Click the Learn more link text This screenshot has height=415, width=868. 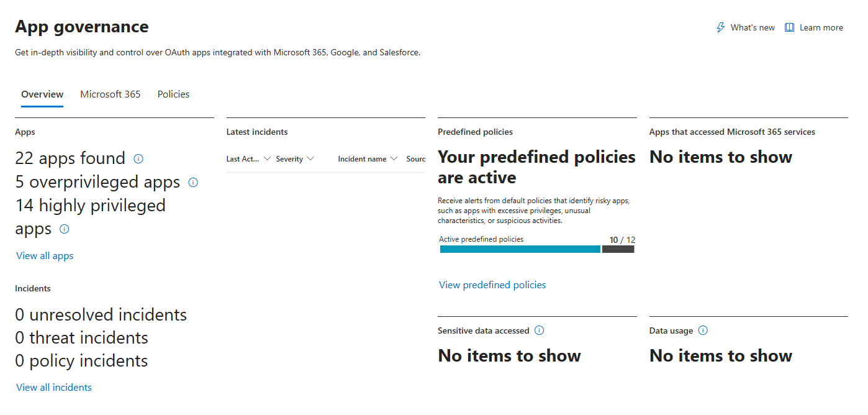(x=821, y=27)
